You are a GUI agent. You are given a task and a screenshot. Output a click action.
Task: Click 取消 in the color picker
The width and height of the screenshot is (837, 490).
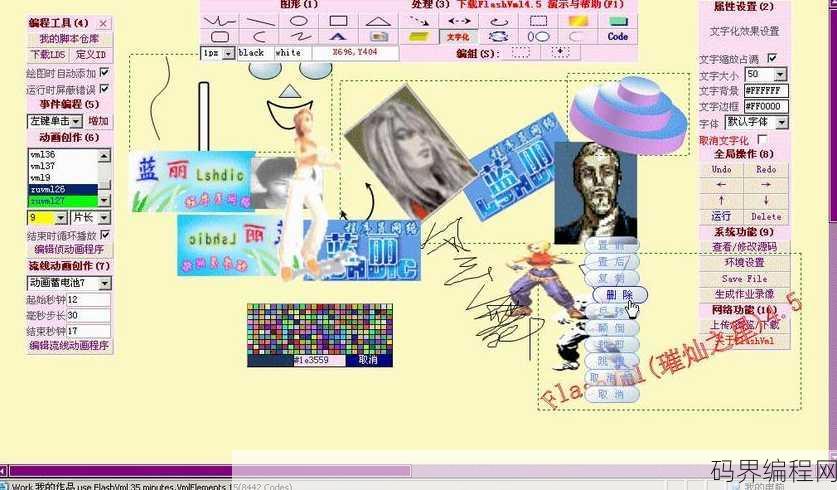368,360
